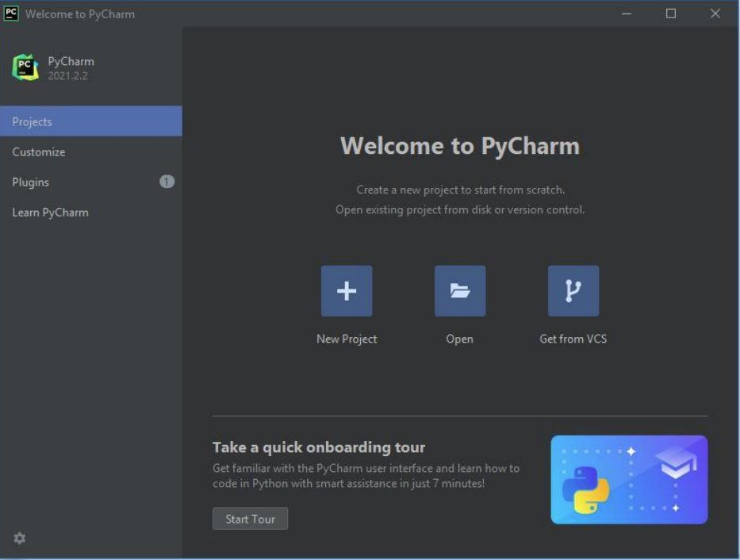Select Learn PyCharm in the sidebar
The height and width of the screenshot is (560, 740).
[x=50, y=212]
